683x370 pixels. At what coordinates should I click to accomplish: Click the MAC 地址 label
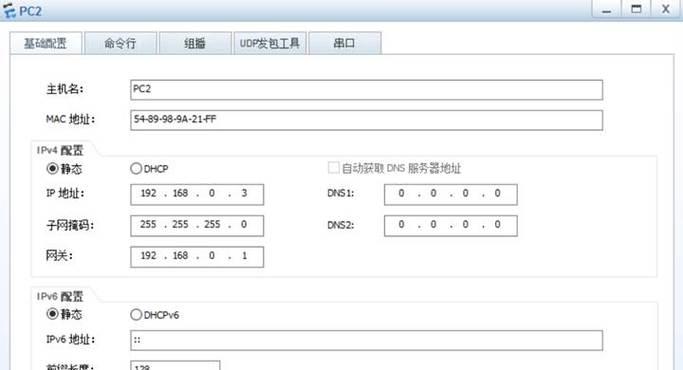click(x=70, y=119)
